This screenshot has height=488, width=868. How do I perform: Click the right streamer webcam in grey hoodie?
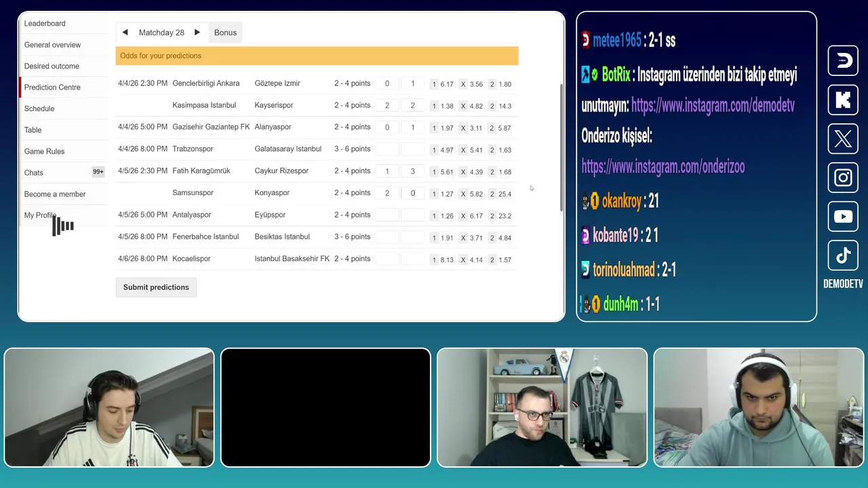[758, 407]
